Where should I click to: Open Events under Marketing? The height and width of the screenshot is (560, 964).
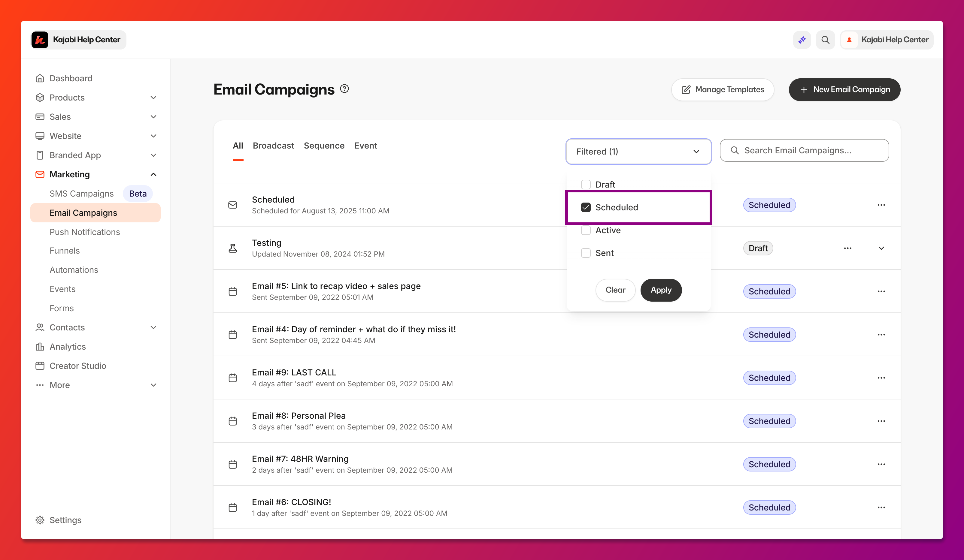[62, 289]
